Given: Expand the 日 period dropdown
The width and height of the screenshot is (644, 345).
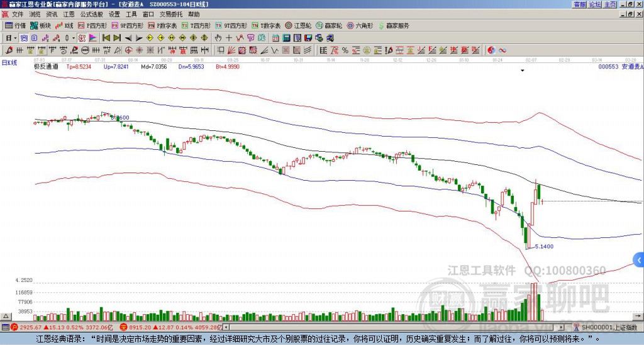Looking at the screenshot, I should (16, 38).
